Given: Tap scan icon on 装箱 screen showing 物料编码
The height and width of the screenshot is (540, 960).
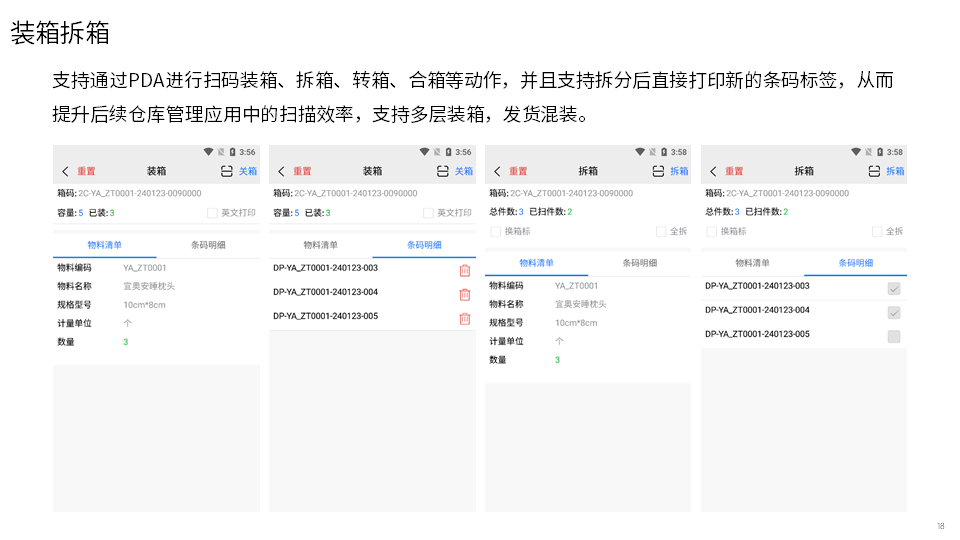Looking at the screenshot, I should [226, 171].
